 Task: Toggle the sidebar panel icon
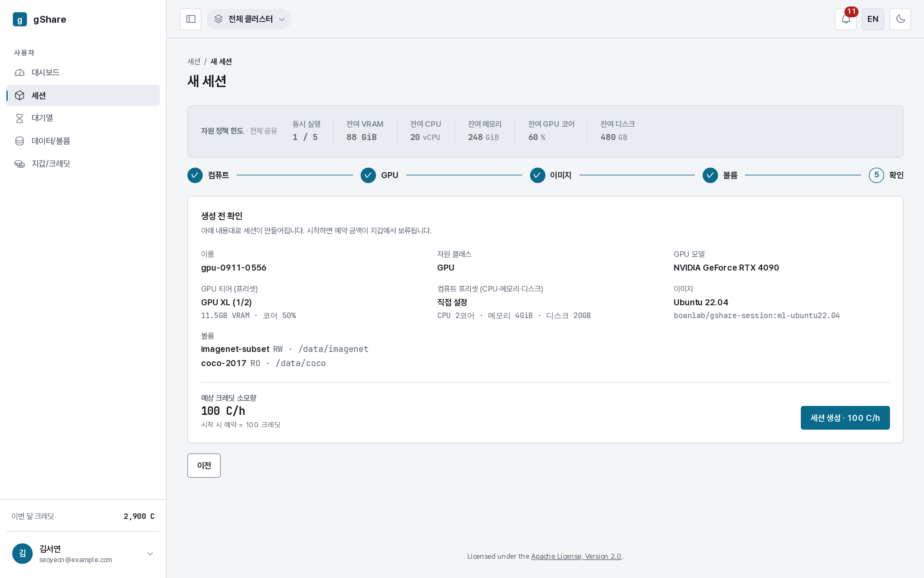(191, 19)
